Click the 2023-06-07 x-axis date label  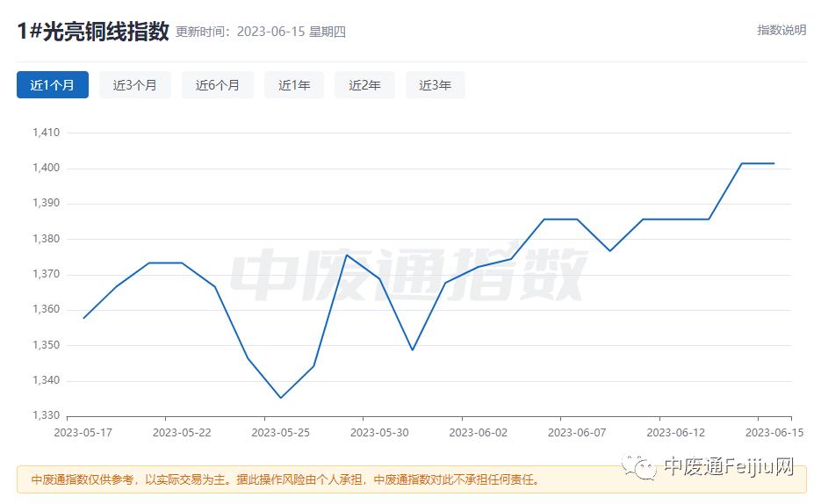coord(577,433)
